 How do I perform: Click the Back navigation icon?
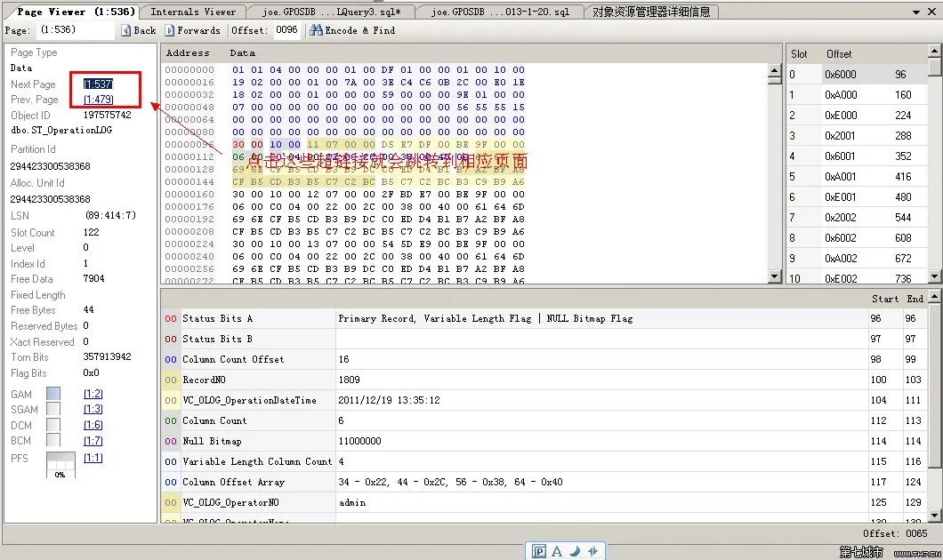(x=125, y=30)
